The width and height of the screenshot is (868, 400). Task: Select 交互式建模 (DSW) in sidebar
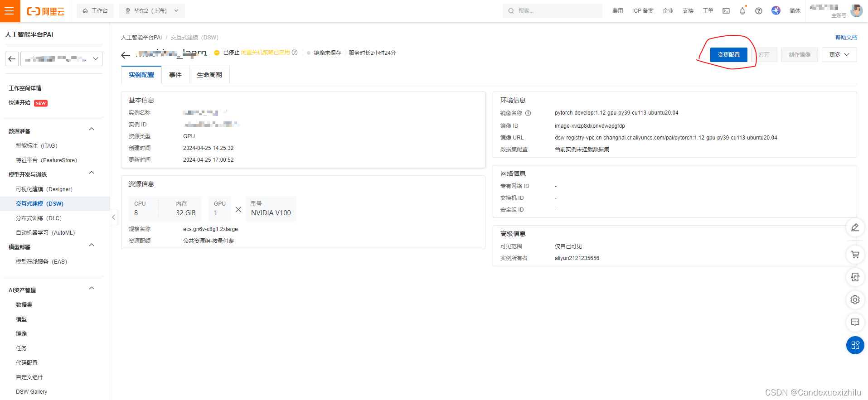(x=40, y=204)
